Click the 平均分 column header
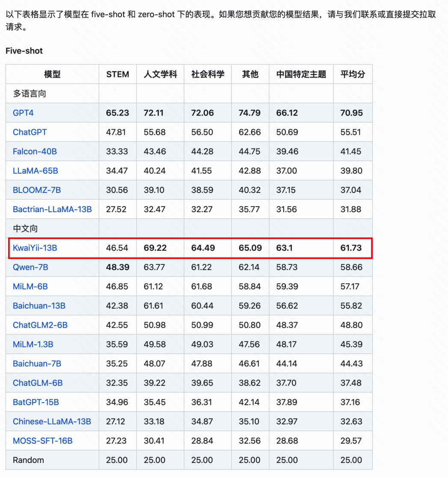448x477 pixels. pyautogui.click(x=353, y=74)
